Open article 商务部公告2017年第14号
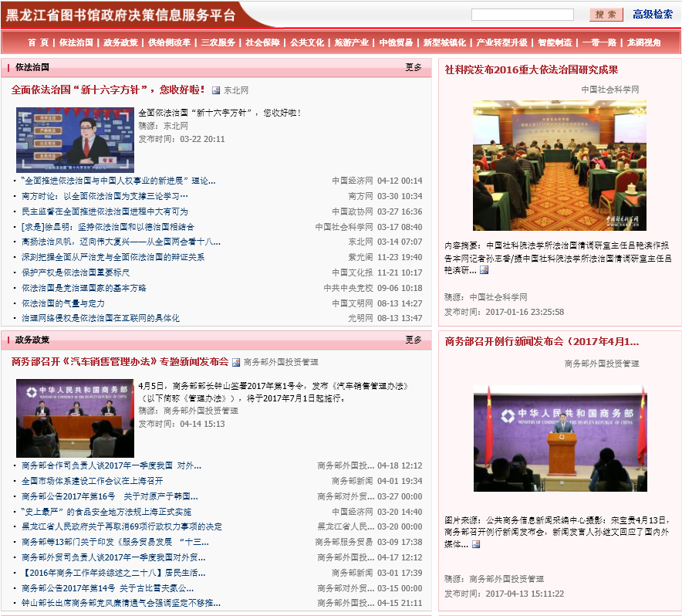 coord(108,588)
